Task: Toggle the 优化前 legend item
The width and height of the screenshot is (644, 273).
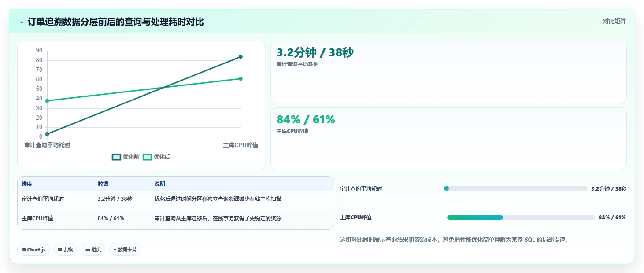Action: coord(126,157)
